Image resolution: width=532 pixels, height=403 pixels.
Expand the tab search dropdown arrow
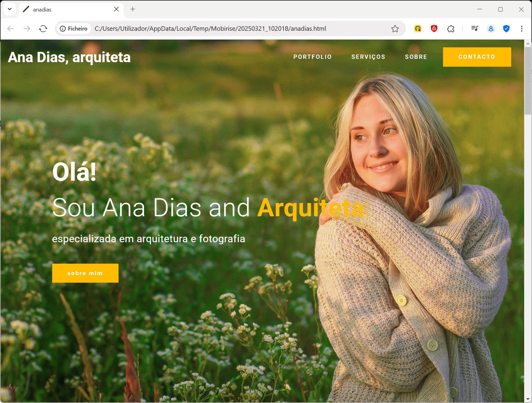10,9
